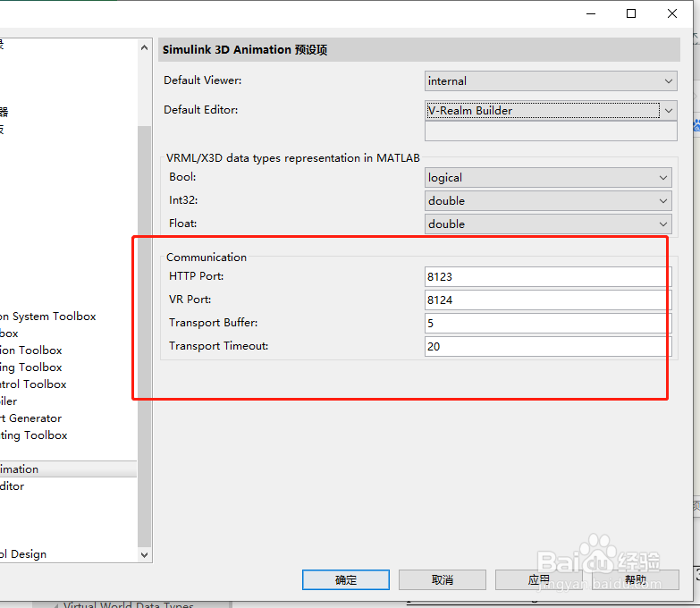Apply settings with the 应用 button

pyautogui.click(x=538, y=580)
